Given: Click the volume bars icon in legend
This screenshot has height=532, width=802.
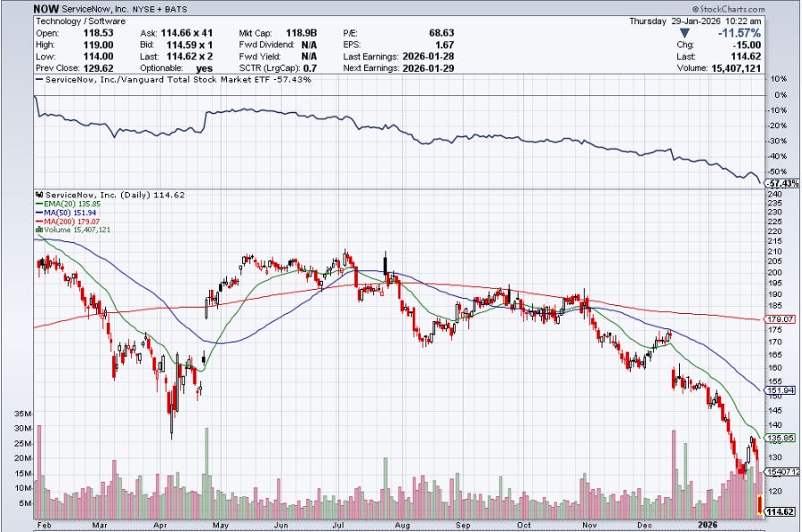Looking at the screenshot, I should 39,230.
